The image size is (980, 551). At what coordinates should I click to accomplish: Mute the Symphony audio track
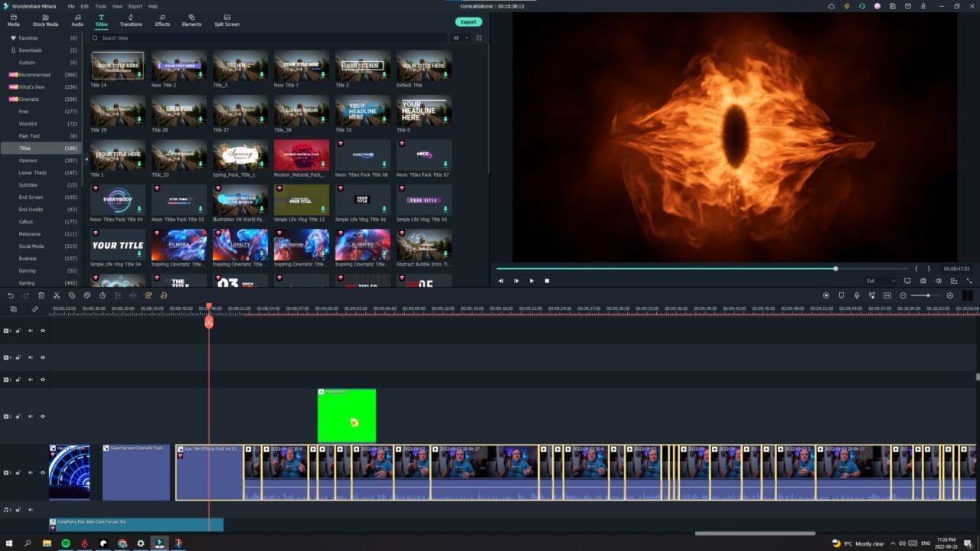tap(30, 509)
